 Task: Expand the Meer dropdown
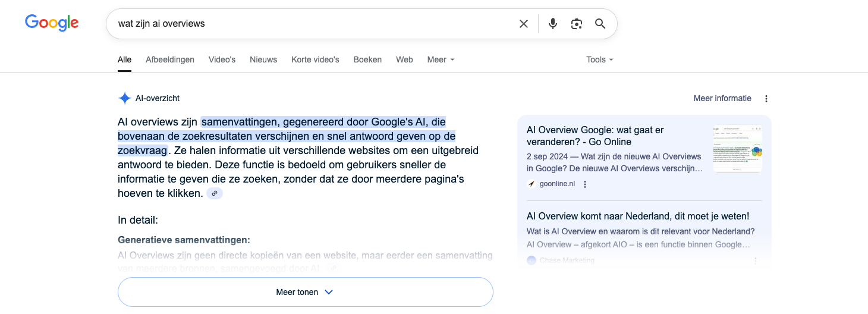point(441,59)
